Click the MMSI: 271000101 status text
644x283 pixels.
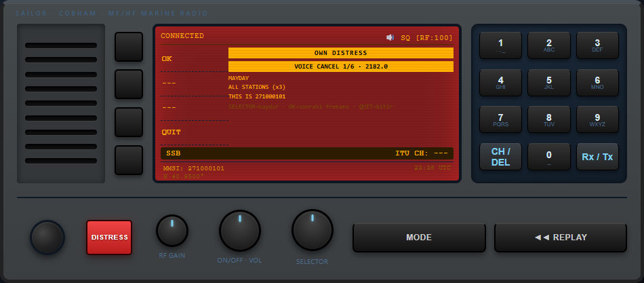(x=194, y=169)
